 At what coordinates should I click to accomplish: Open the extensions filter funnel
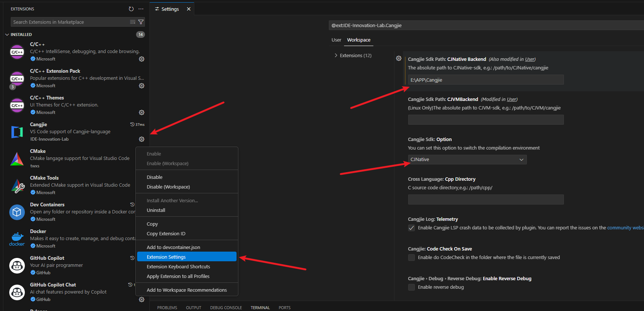click(x=141, y=22)
